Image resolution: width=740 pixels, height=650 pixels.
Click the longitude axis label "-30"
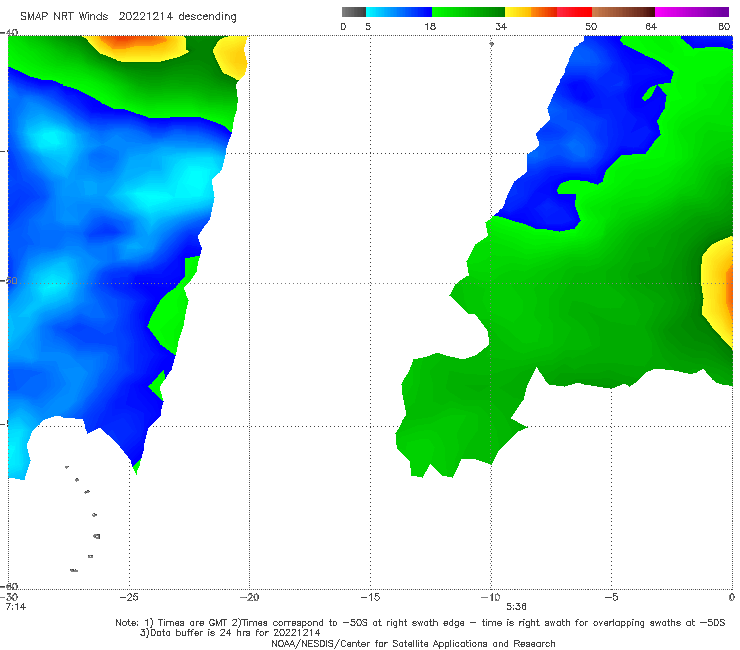click(x=11, y=597)
